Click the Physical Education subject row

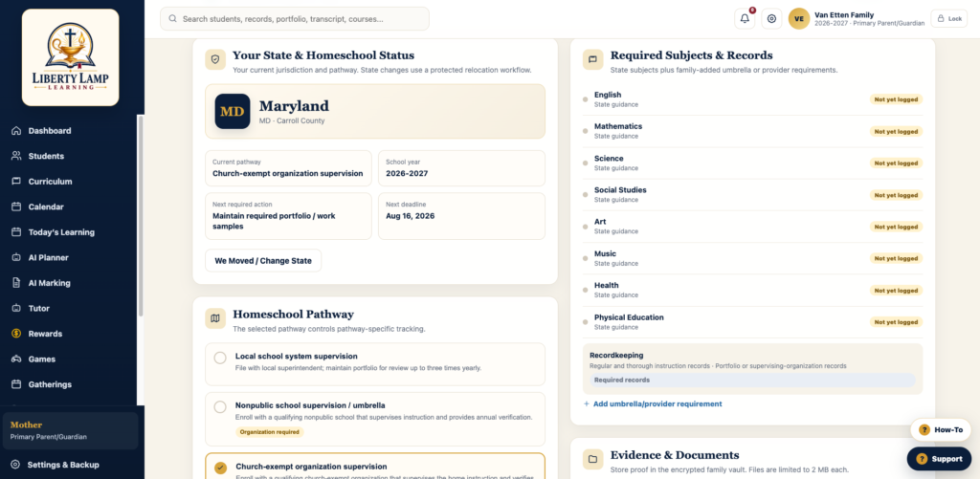(x=752, y=322)
